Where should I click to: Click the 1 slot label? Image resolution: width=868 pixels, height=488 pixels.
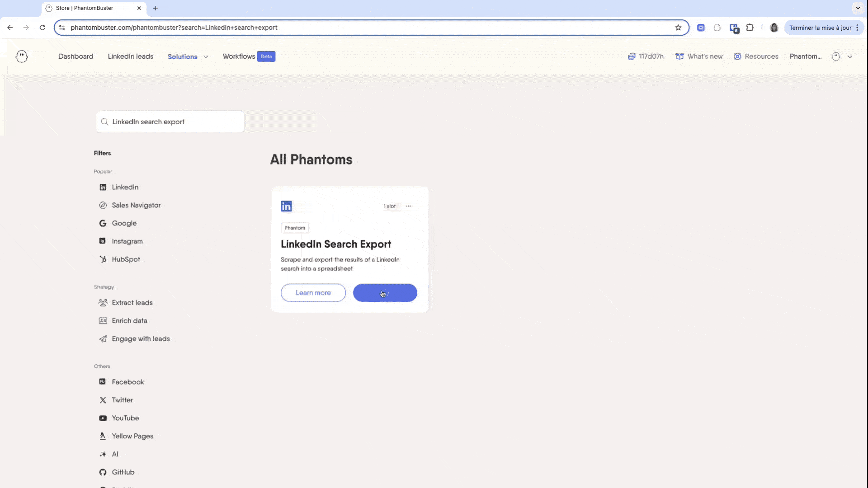coord(390,206)
